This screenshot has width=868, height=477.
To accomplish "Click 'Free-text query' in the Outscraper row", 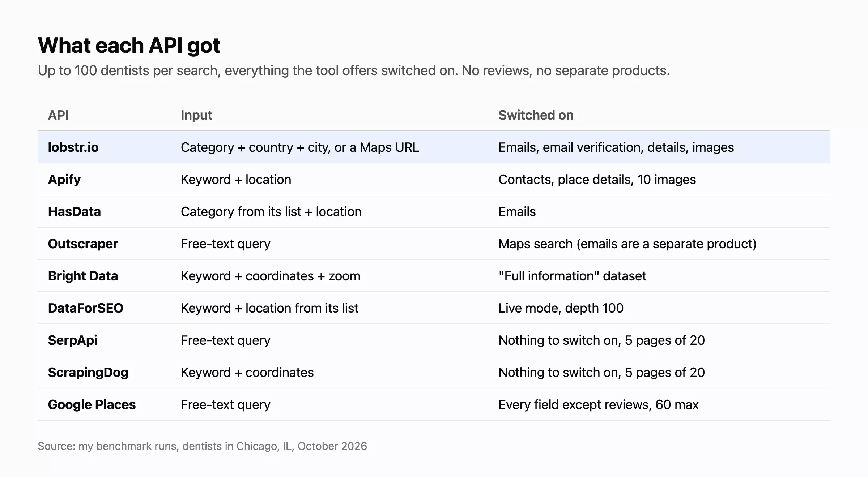I will (x=226, y=244).
